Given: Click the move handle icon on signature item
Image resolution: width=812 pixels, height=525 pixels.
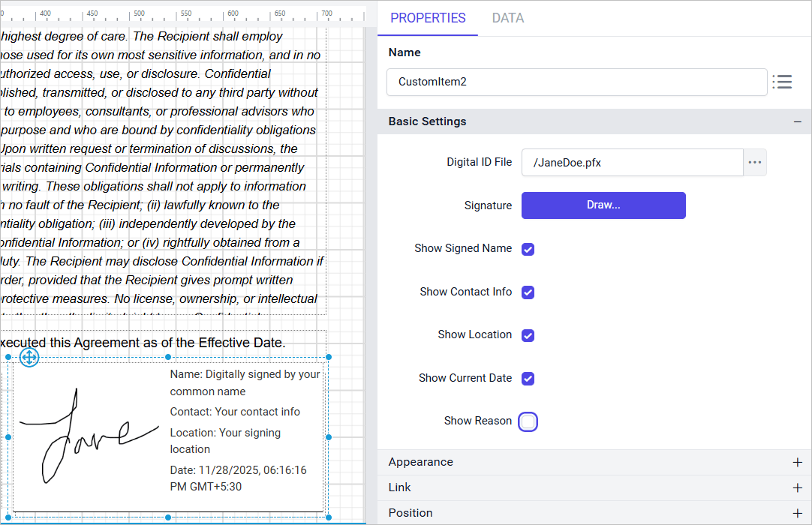Looking at the screenshot, I should click(29, 358).
